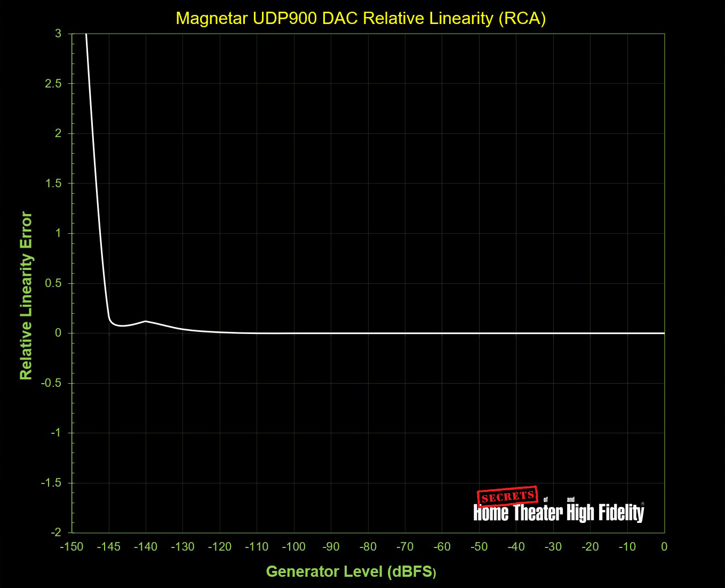Click the '0.5' y-axis tick label
This screenshot has width=725, height=588.
[x=54, y=283]
